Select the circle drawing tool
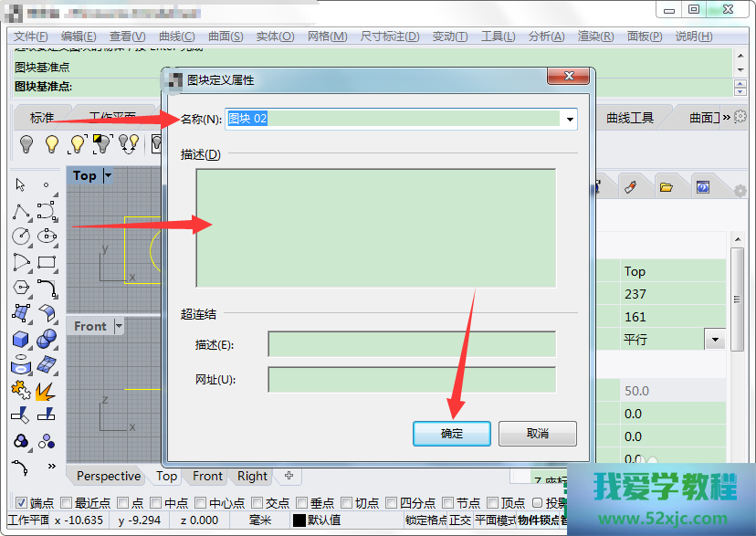Screen dimensions: 756x536 click(x=21, y=236)
